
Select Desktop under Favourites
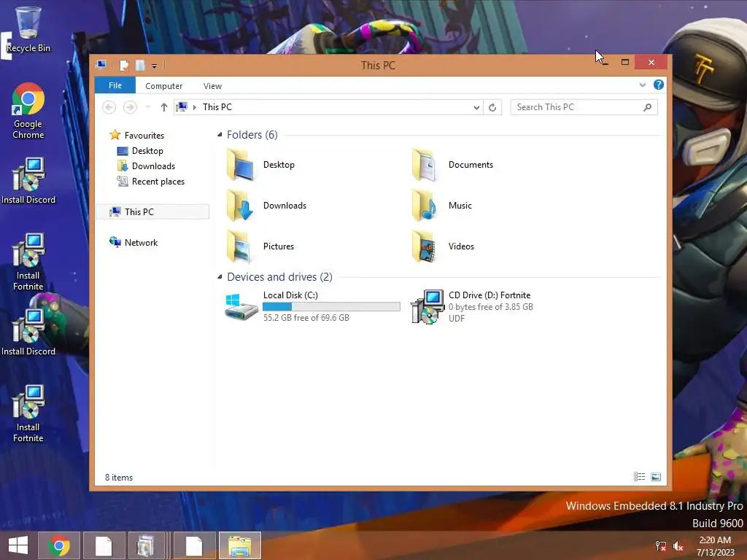pos(140,150)
